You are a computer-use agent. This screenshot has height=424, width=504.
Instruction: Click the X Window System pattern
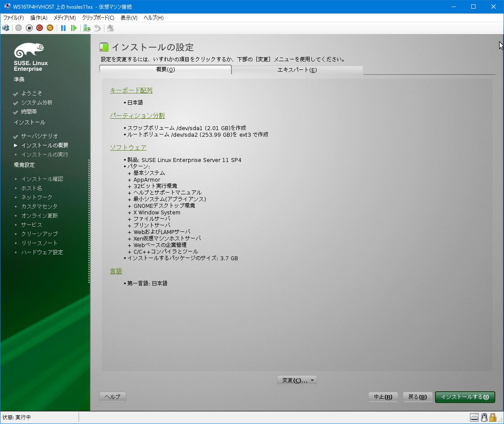[157, 213]
